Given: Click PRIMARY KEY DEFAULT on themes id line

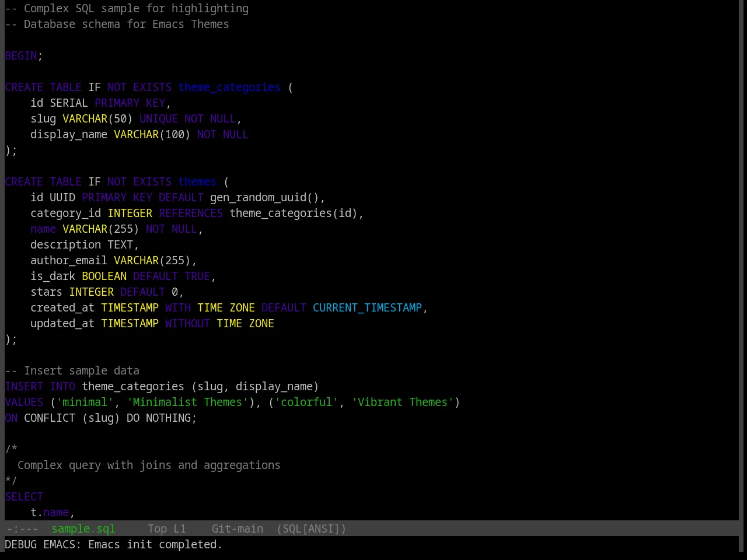Looking at the screenshot, I should 143,197.
